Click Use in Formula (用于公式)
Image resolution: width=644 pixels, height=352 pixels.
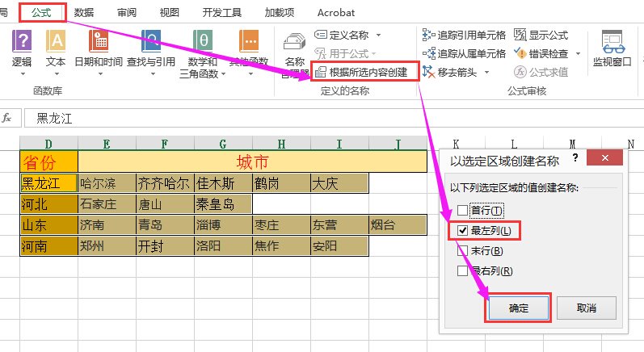[x=345, y=53]
